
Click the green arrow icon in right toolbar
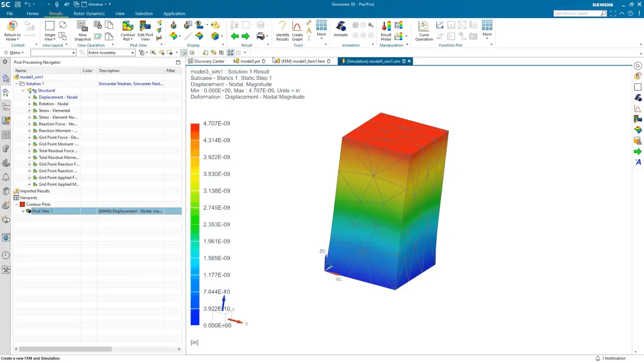[x=638, y=151]
